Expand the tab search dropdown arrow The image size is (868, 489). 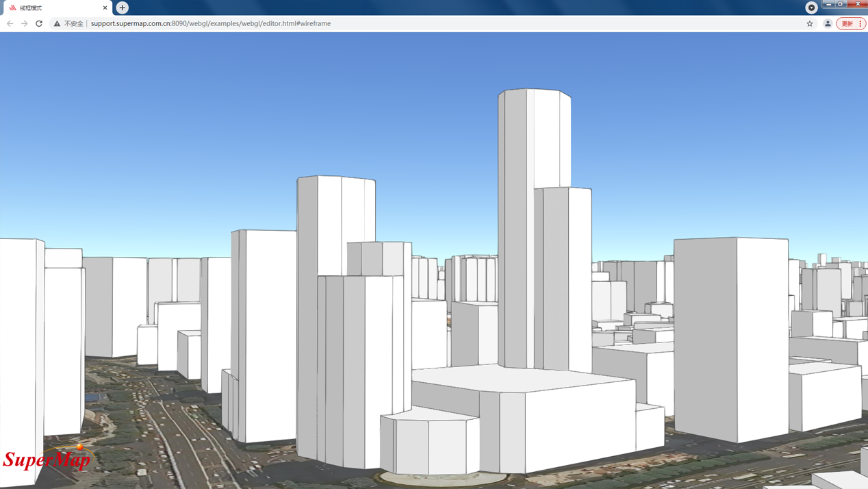click(811, 8)
